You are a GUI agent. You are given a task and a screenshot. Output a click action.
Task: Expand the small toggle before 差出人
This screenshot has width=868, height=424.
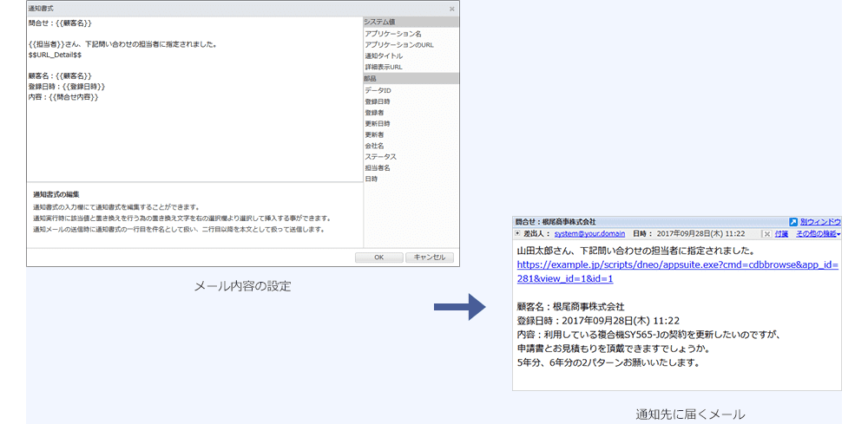point(517,234)
